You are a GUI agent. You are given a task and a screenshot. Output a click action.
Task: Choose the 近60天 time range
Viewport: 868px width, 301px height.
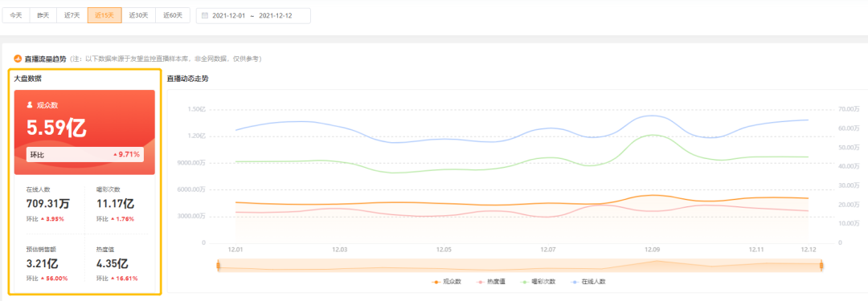(173, 15)
